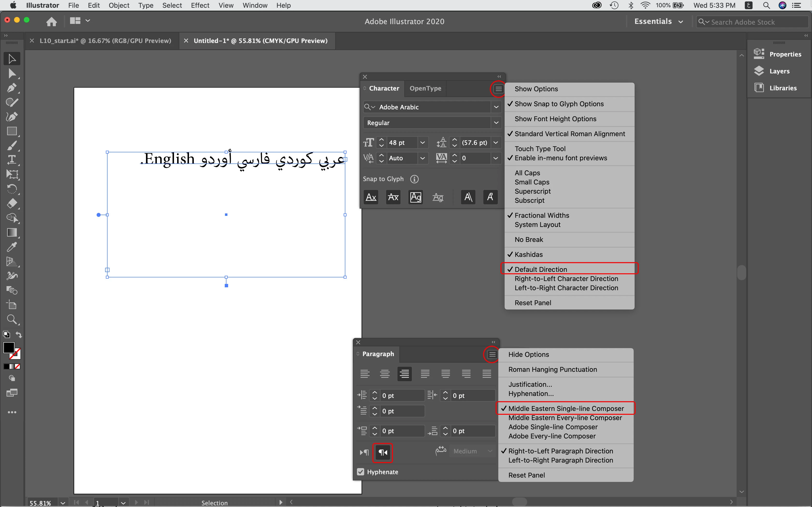Open the Character panel menu icon
Viewport: 812px width, 507px height.
point(499,89)
